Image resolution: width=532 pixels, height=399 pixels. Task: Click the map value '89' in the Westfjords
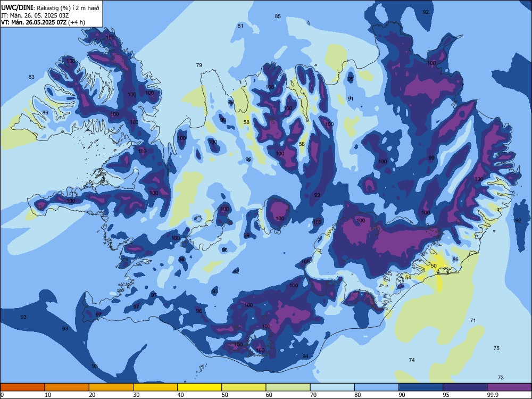tap(45, 113)
